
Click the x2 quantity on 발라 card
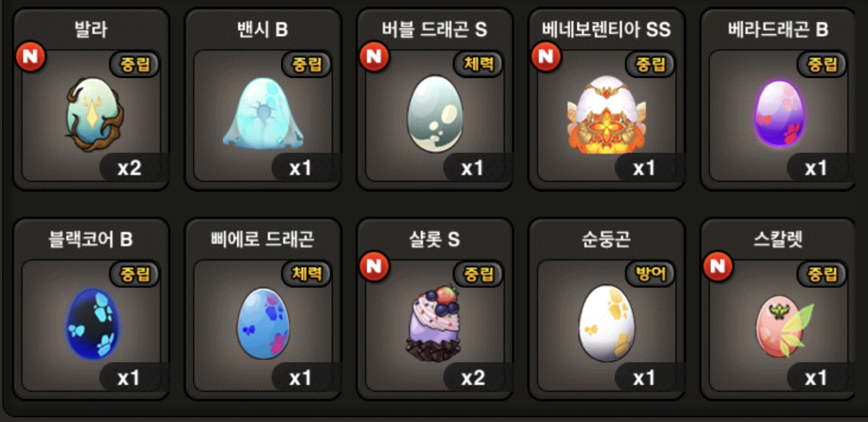pyautogui.click(x=129, y=168)
